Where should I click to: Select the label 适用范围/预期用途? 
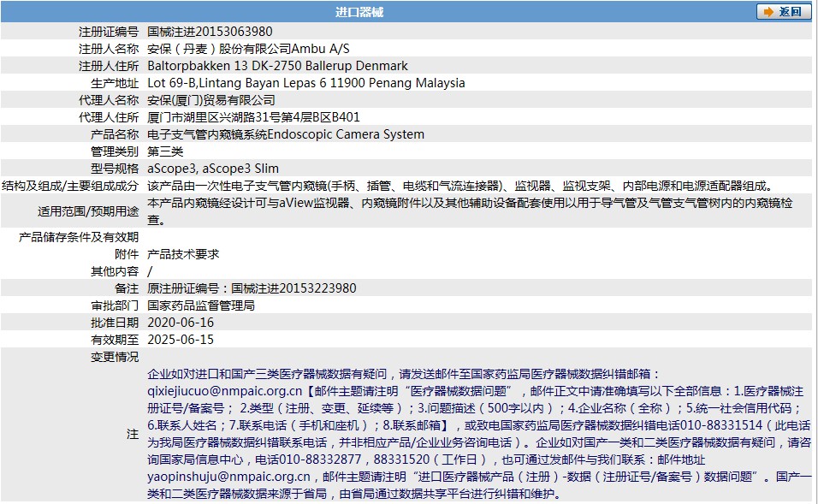click(x=88, y=211)
